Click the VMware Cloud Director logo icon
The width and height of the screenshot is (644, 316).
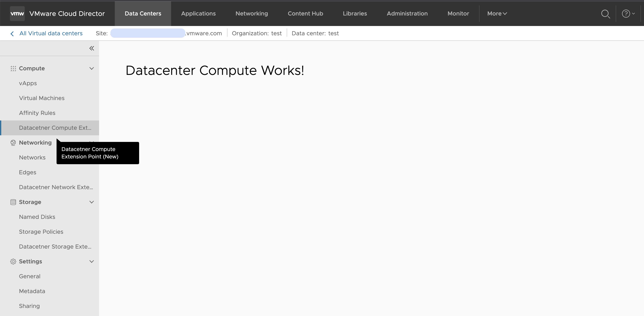[x=17, y=13]
